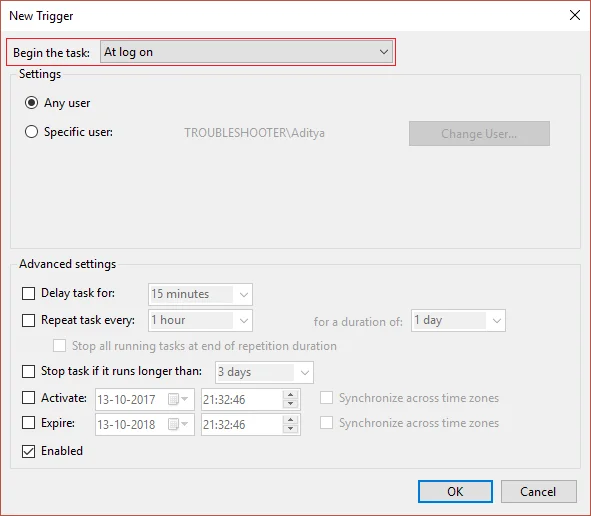The width and height of the screenshot is (591, 516).
Task: Increase Activate time with up spinner arrow
Action: click(x=291, y=395)
